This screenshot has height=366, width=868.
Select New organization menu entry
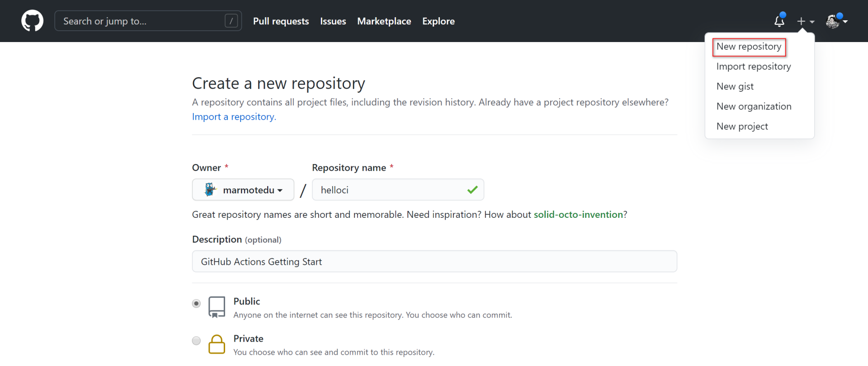click(754, 107)
